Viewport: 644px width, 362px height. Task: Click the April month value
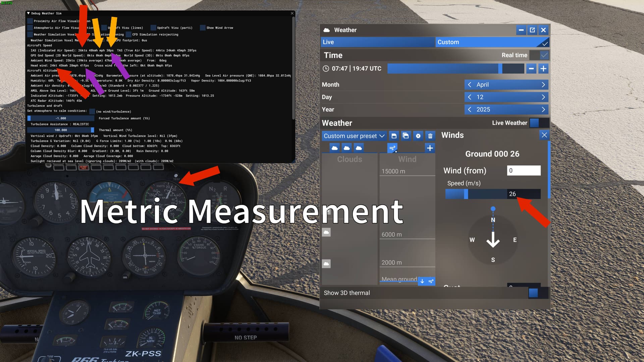[482, 85]
